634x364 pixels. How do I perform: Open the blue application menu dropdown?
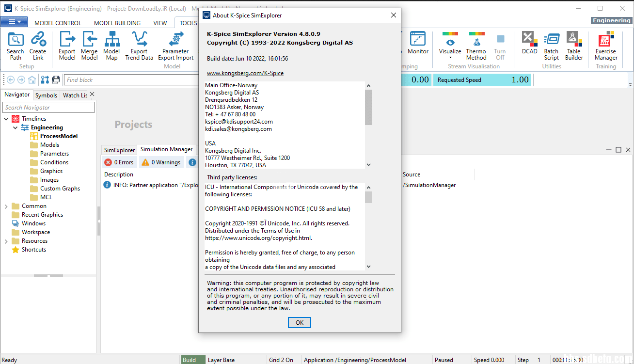pos(15,22)
